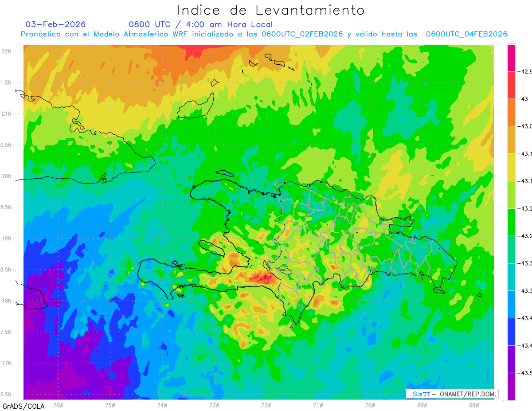Click the pink swatch atop the color bar

click(x=511, y=58)
